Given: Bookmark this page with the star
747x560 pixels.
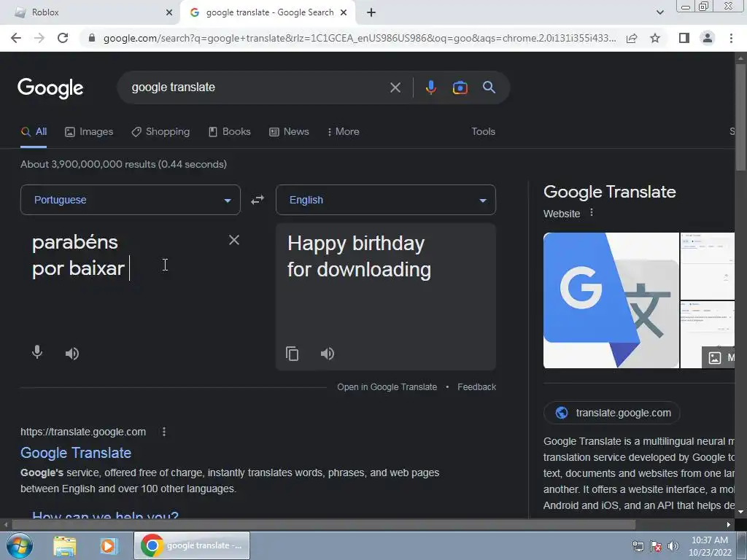Looking at the screenshot, I should [655, 38].
